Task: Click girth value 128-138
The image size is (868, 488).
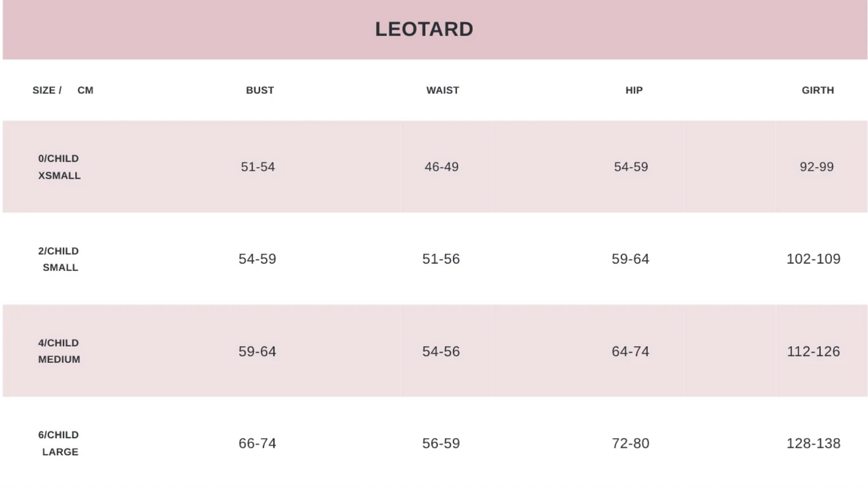Action: [813, 444]
